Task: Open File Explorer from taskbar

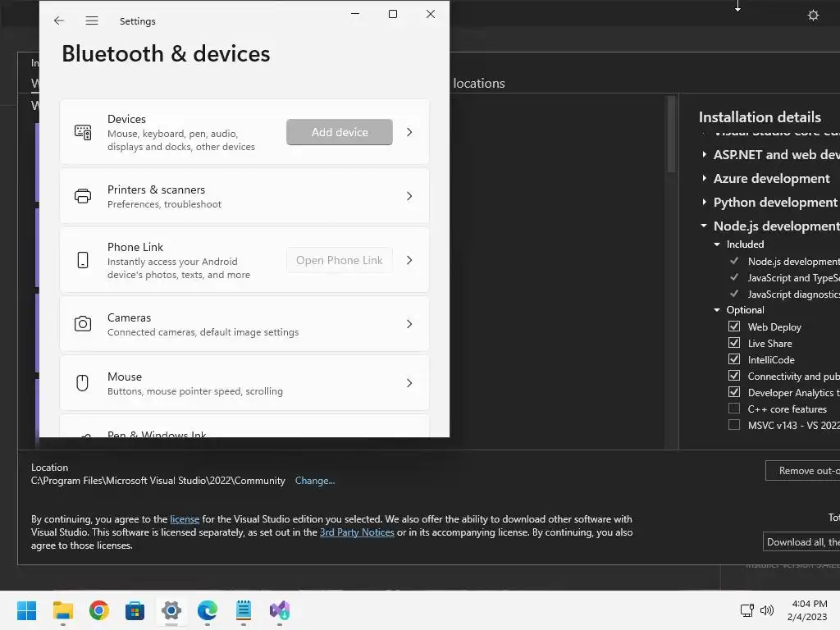Action: click(x=63, y=610)
